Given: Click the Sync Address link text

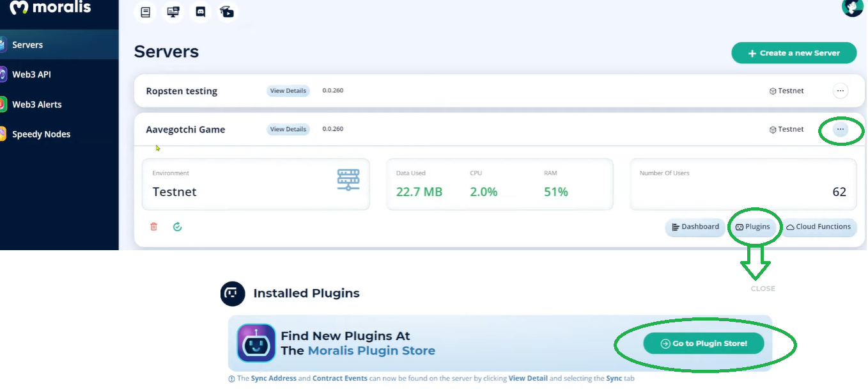Looking at the screenshot, I should pos(274,379).
